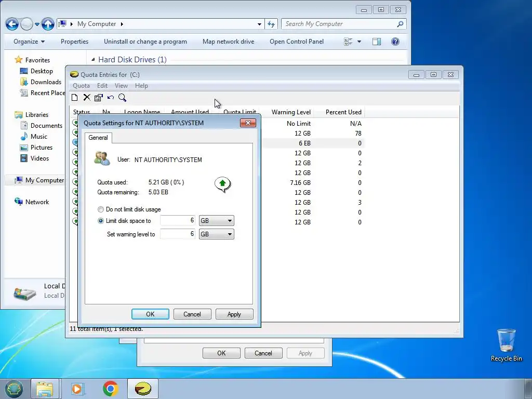Launch Google Chrome from the taskbar

(x=110, y=389)
